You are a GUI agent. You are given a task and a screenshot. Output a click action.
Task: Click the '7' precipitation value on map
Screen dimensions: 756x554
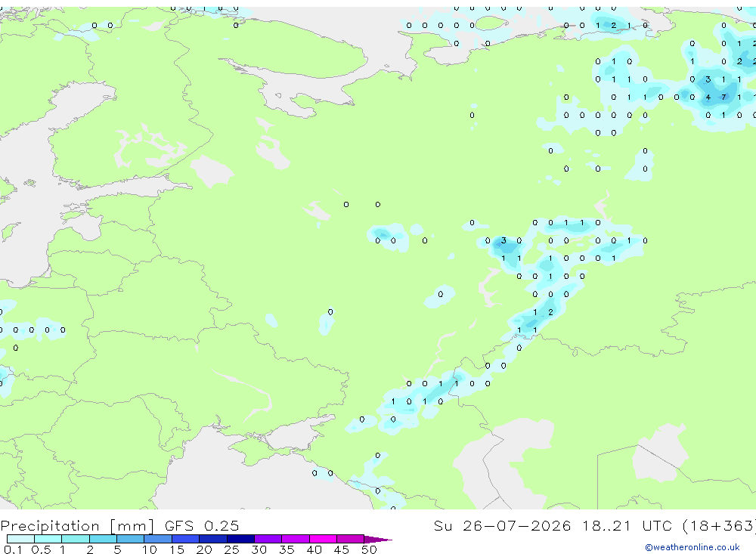[x=723, y=97]
